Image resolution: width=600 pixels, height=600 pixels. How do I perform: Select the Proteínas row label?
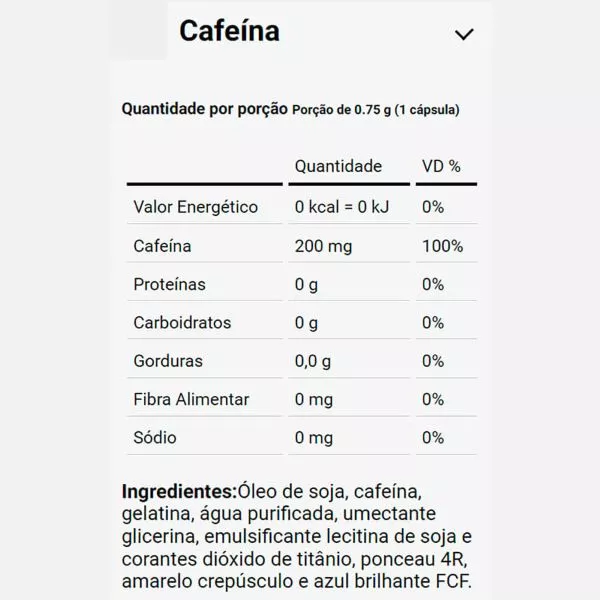(x=170, y=284)
